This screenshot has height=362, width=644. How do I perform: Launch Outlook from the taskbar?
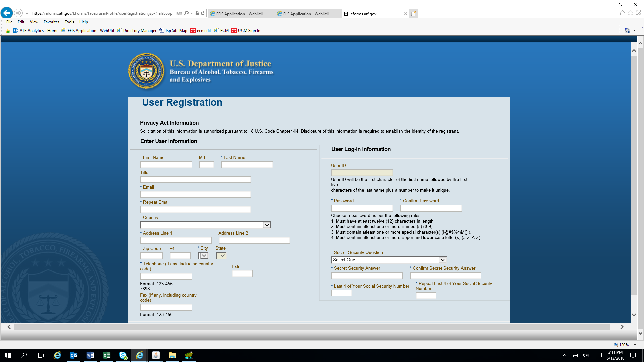coord(74,355)
